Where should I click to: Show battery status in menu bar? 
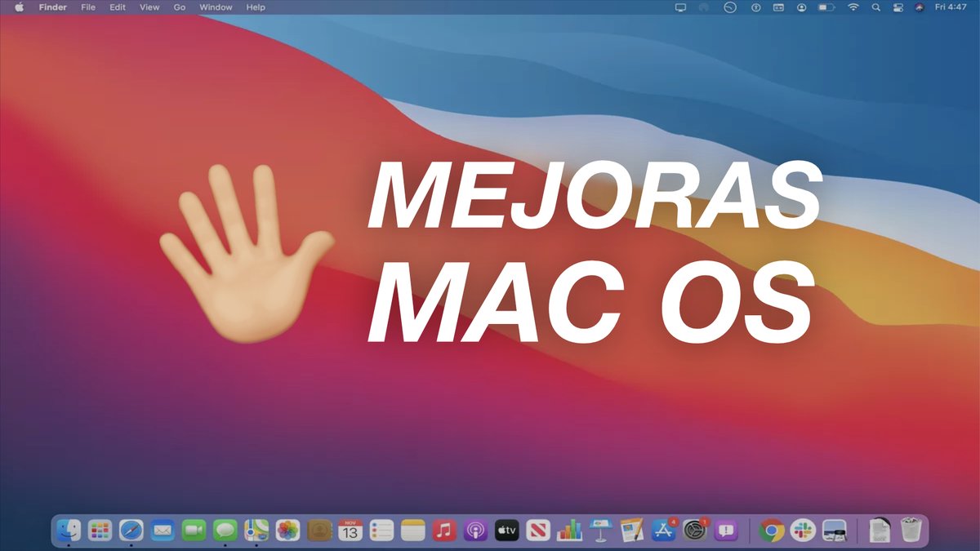pyautogui.click(x=826, y=7)
